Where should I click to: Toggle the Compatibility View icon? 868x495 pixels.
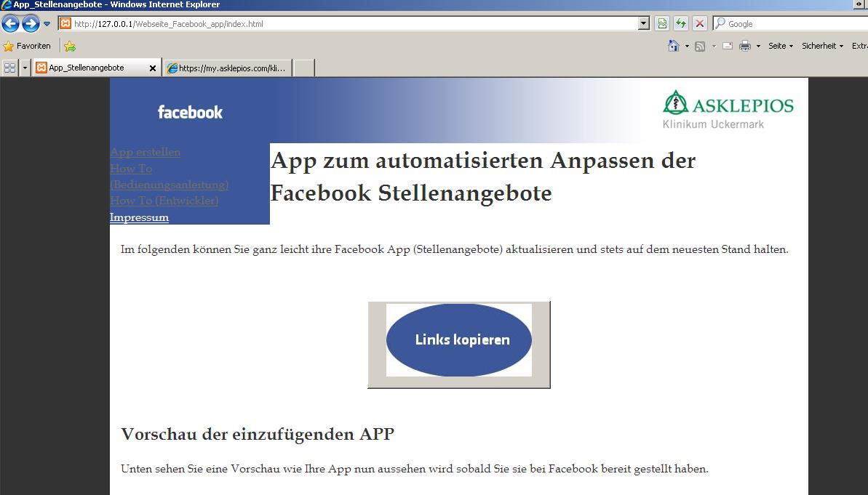(x=662, y=24)
